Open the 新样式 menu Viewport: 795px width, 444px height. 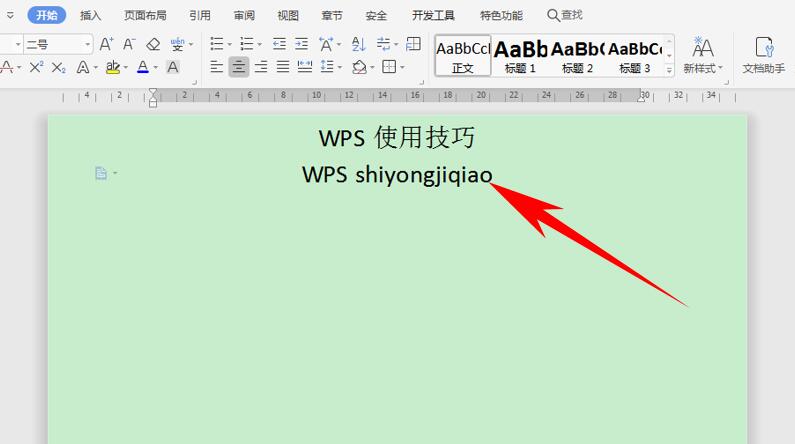(x=703, y=56)
